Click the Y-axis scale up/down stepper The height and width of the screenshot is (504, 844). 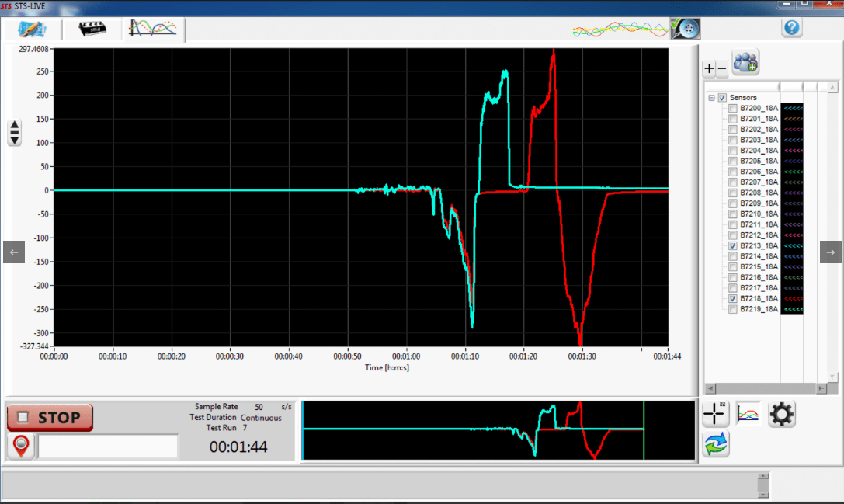tap(14, 133)
